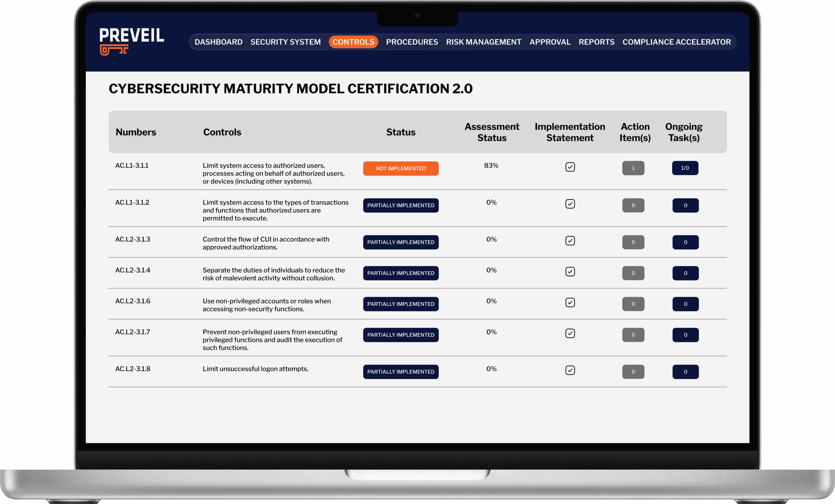Open the Procedures tab
This screenshot has width=835, height=504.
pos(412,42)
